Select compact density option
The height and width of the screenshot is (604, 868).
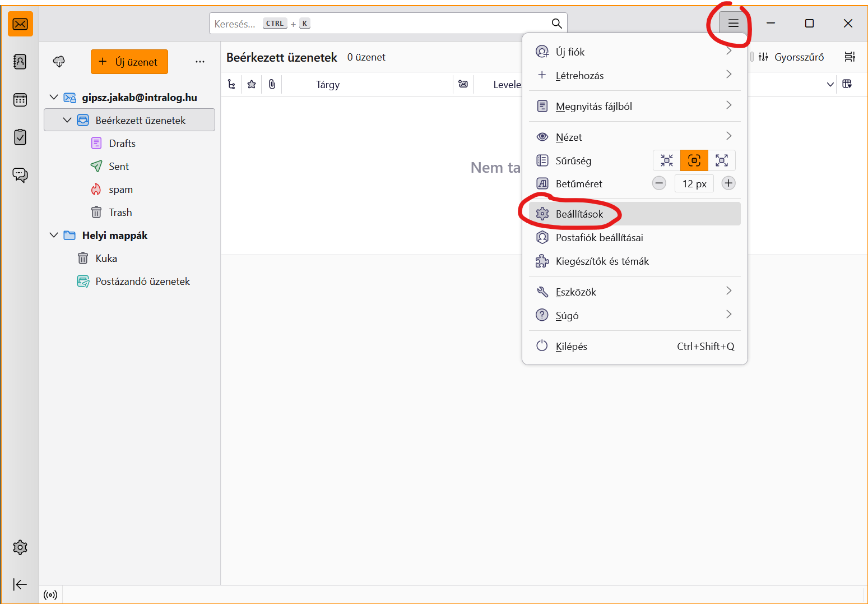coord(666,161)
